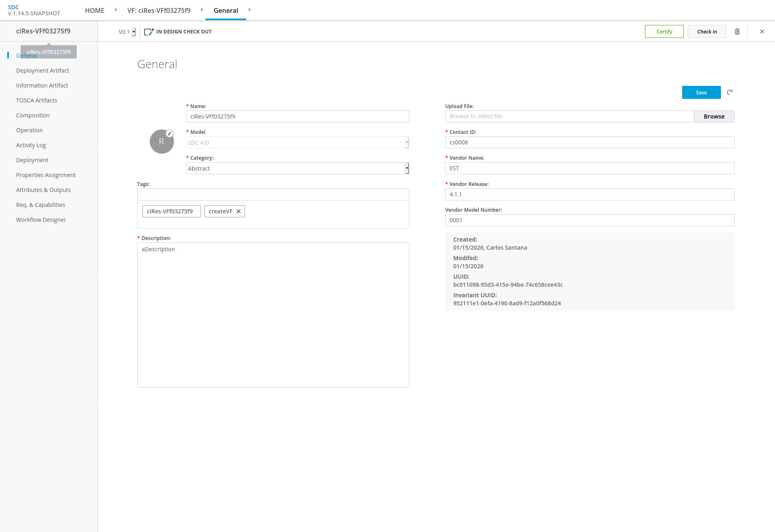Click Browse to upload file
Image resolution: width=775 pixels, height=532 pixels.
point(714,117)
